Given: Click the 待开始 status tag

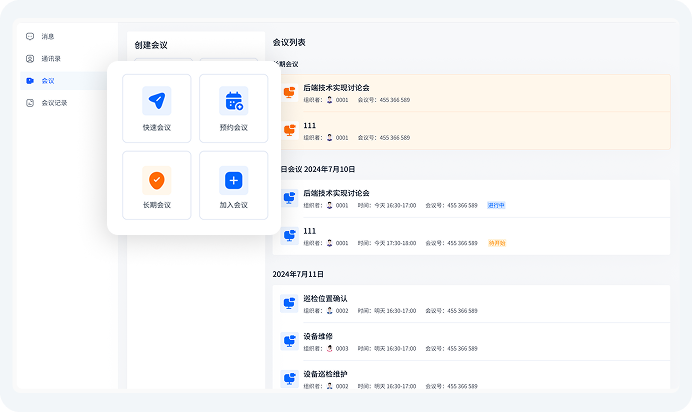Looking at the screenshot, I should tap(496, 243).
